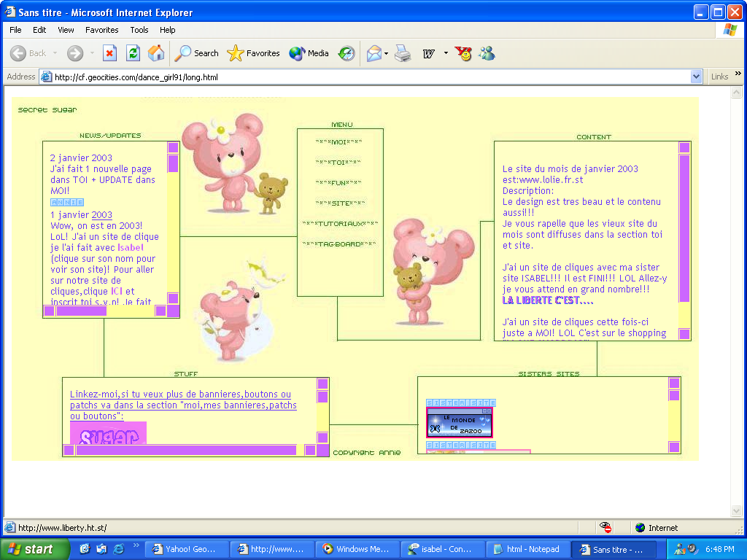Click in the URL address field
This screenshot has height=560, width=747.
coord(365,77)
